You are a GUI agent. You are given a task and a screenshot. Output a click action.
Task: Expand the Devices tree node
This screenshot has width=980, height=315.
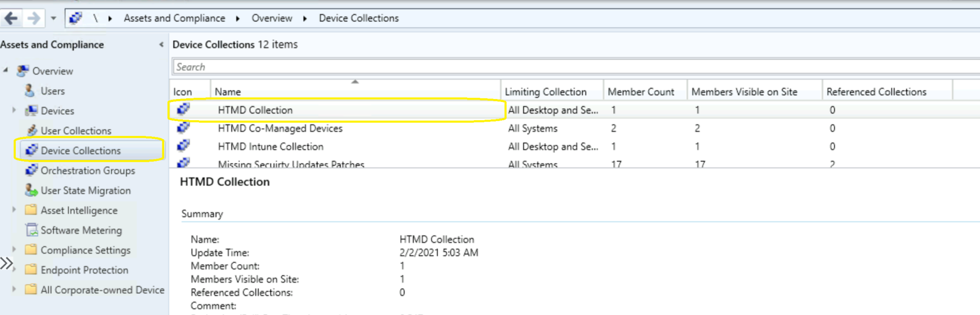pyautogui.click(x=14, y=110)
